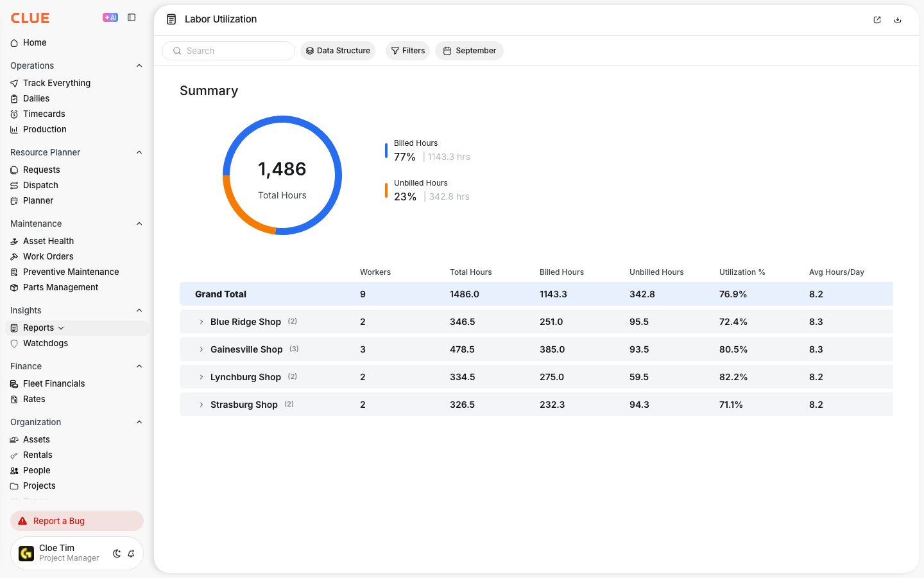Select the Grand Total row
This screenshot has height=578, width=924.
(x=536, y=294)
